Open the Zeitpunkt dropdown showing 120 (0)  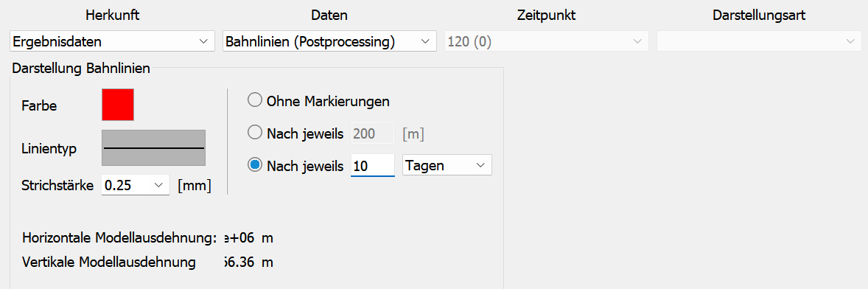pos(547,41)
